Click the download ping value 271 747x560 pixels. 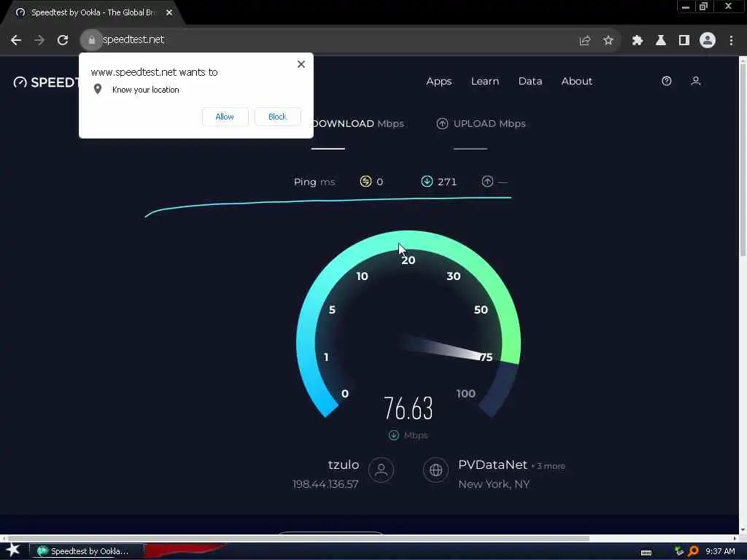click(447, 182)
